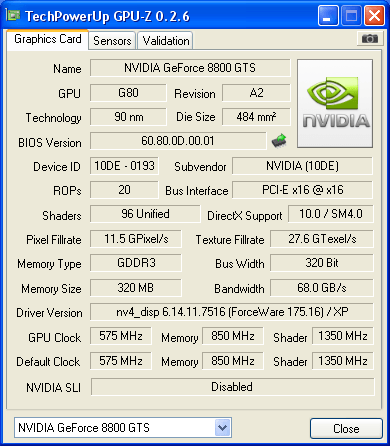
Task: Click the Revision field showing A2
Action: coord(256,93)
